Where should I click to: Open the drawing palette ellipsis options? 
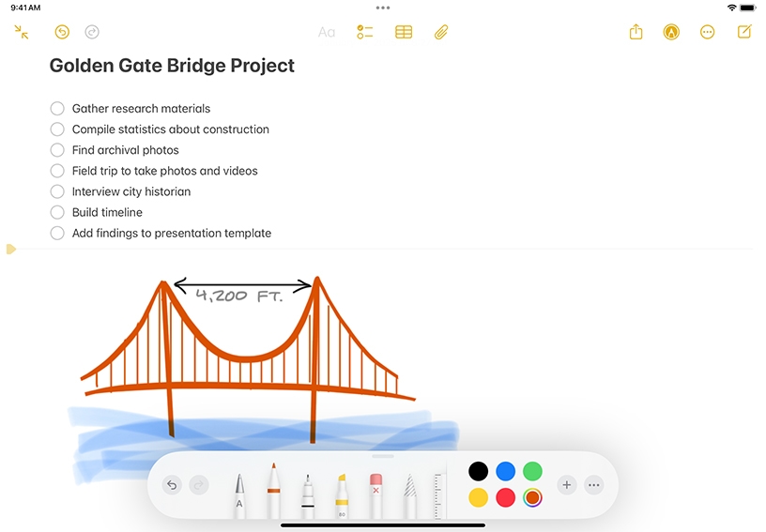593,485
